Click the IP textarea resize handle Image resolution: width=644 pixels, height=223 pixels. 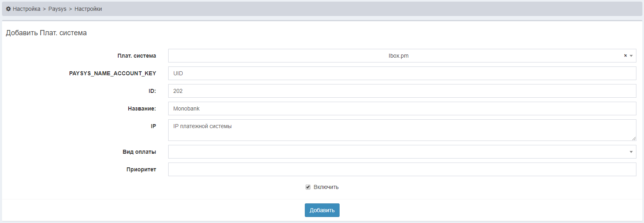pyautogui.click(x=634, y=138)
